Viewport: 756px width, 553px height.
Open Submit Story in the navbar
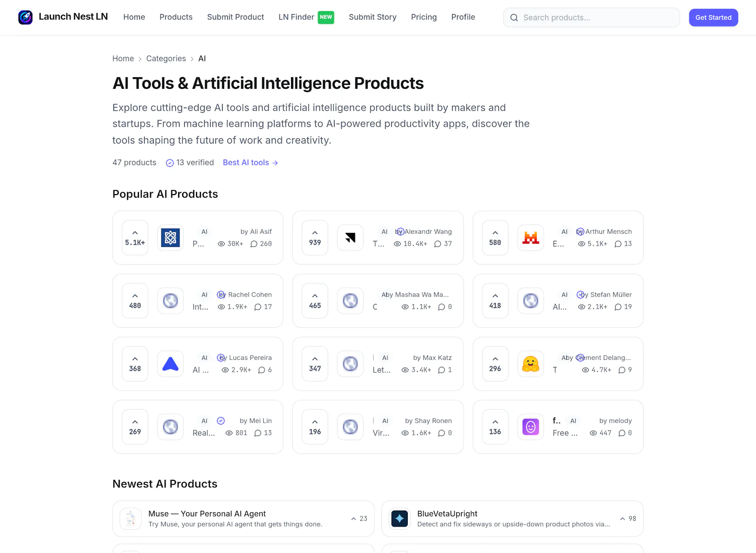(372, 17)
